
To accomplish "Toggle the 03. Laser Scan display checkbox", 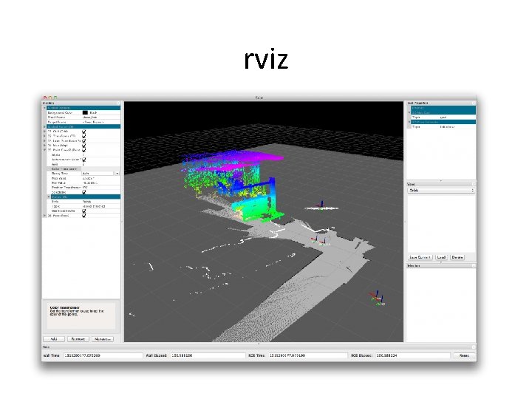I will coord(83,140).
